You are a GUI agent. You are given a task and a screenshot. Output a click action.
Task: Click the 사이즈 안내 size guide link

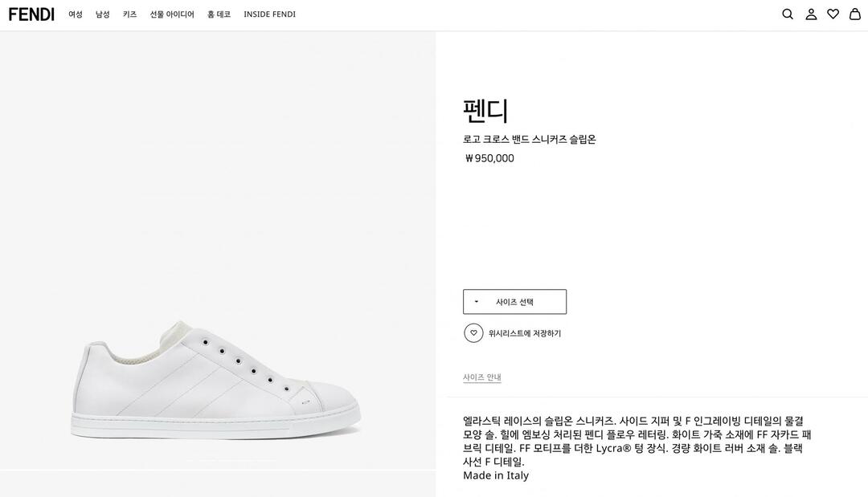482,377
